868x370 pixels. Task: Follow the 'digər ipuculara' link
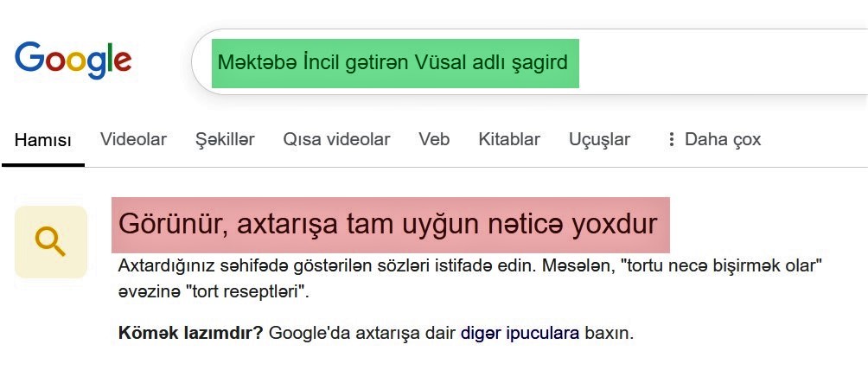click(520, 332)
